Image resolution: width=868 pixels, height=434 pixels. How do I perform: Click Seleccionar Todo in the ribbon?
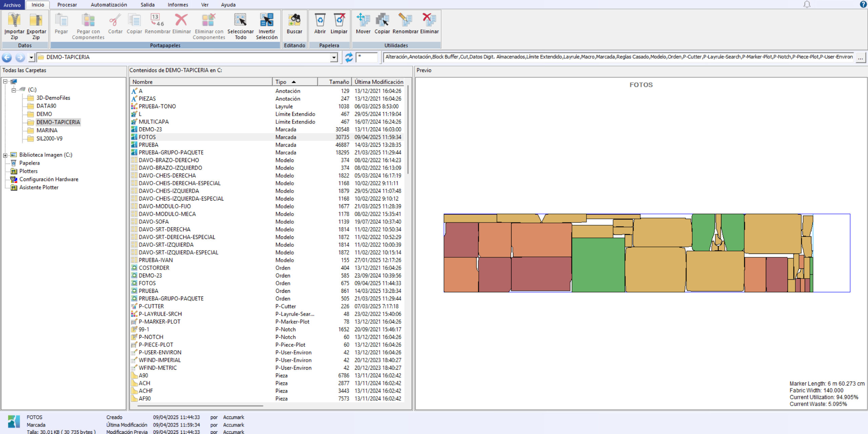(x=240, y=20)
